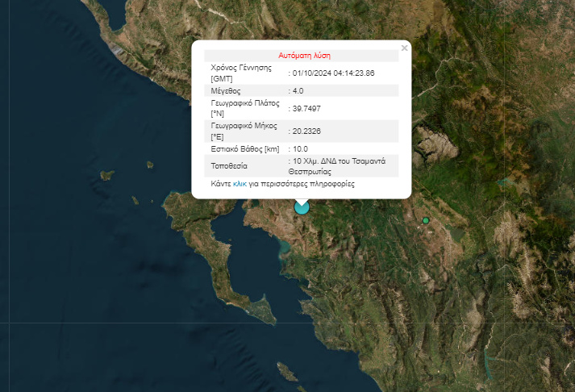The image size is (575, 392).
Task: Click the 'Τοποθεσία' row label
Action: click(229, 166)
